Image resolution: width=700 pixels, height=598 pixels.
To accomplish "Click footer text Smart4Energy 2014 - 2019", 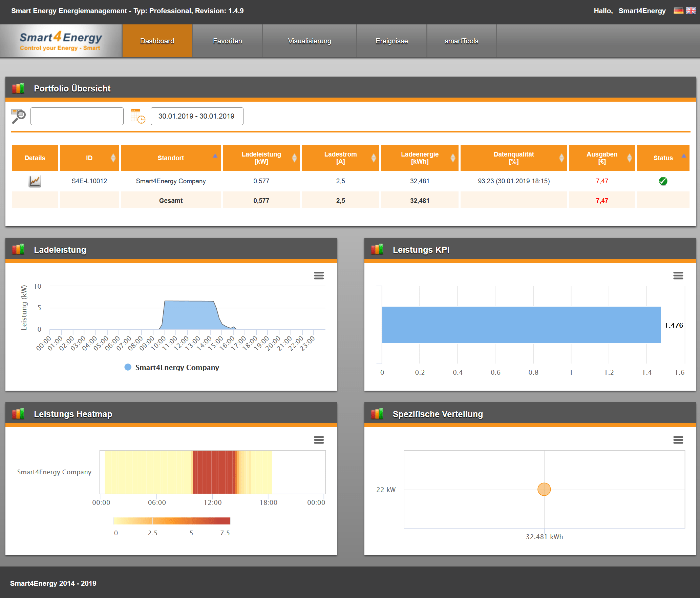I will tap(53, 583).
